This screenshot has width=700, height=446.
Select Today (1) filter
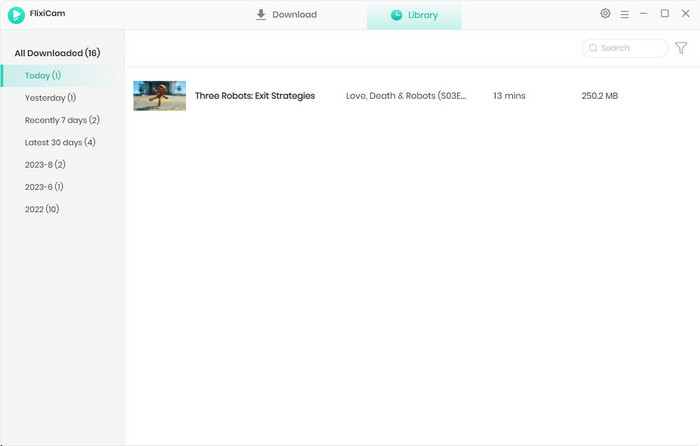[x=43, y=75]
